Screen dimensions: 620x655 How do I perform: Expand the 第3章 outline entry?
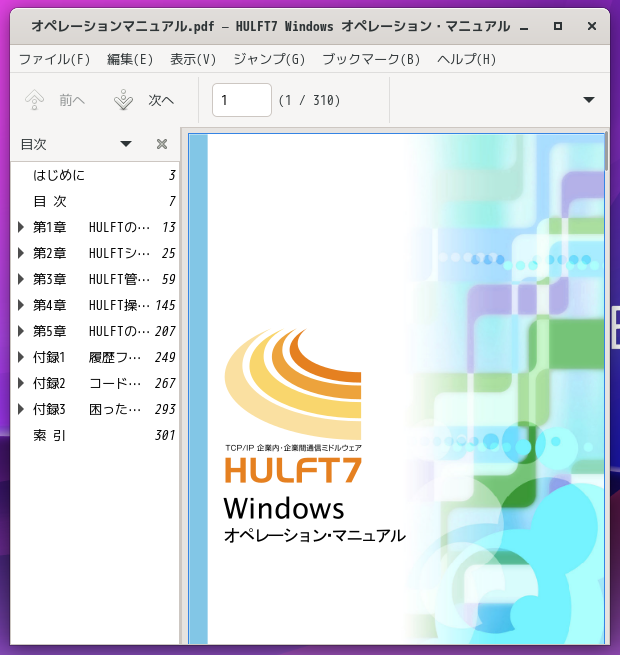coord(20,279)
